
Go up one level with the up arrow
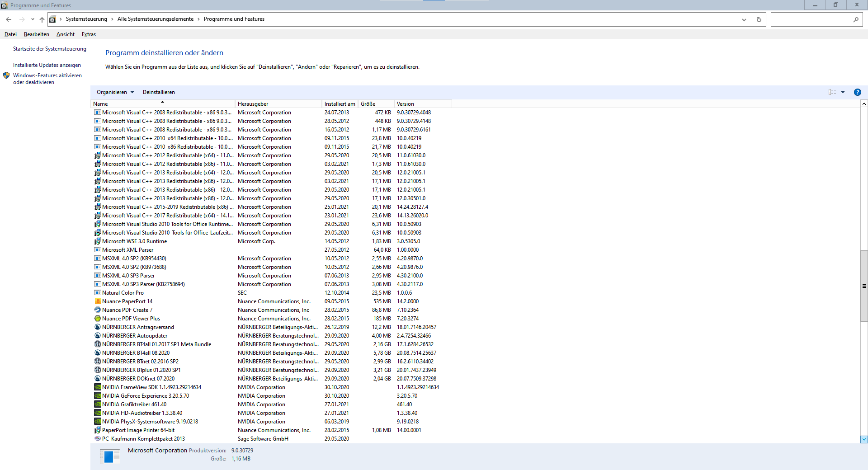coord(42,19)
